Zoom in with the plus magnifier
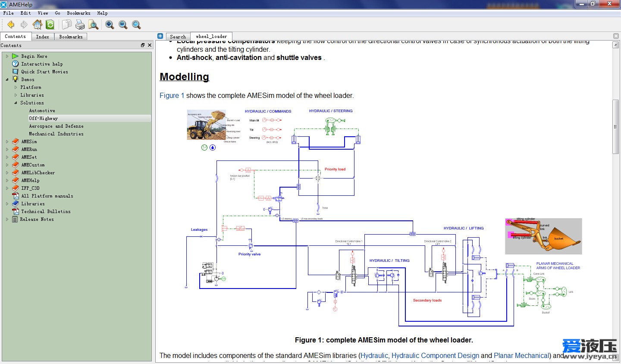This screenshot has width=621, height=364. 110,25
